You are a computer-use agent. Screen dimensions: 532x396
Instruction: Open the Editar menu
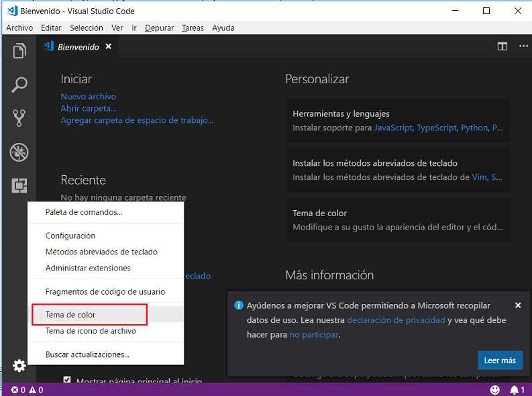pyautogui.click(x=51, y=28)
